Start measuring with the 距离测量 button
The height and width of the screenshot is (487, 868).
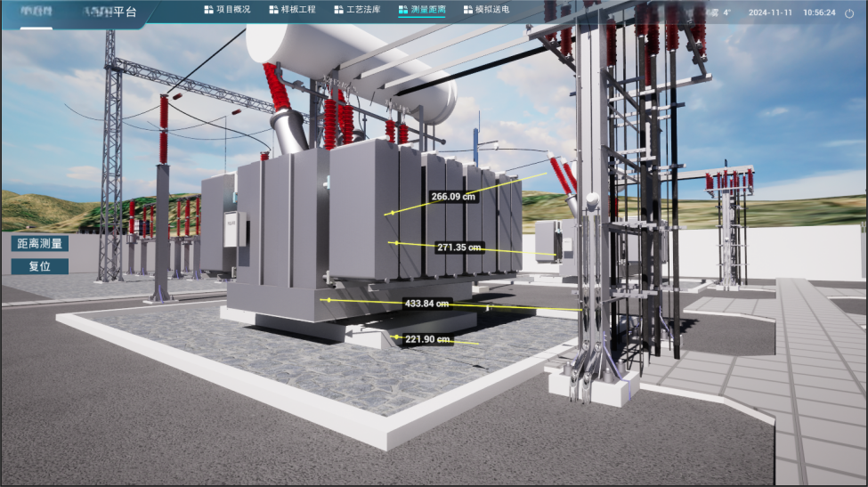click(x=39, y=243)
